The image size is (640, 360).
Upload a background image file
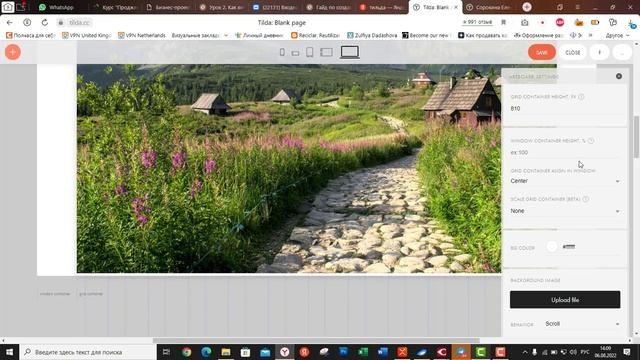click(565, 300)
